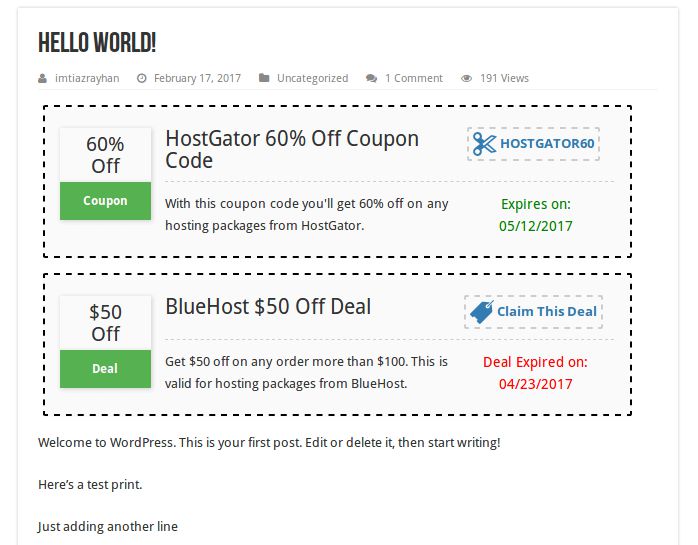
Task: Click the Hello World! post heading
Action: tap(97, 43)
